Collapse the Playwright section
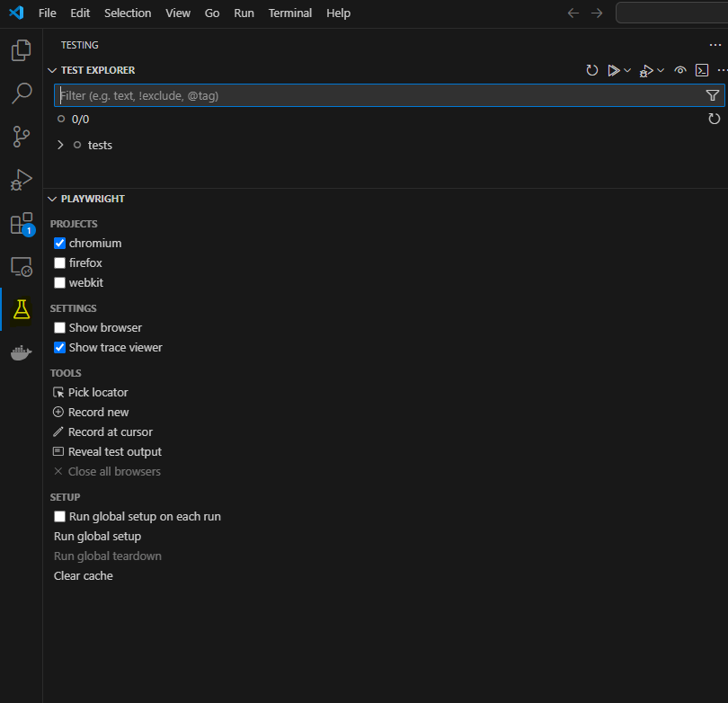This screenshot has height=703, width=728. pyautogui.click(x=52, y=199)
